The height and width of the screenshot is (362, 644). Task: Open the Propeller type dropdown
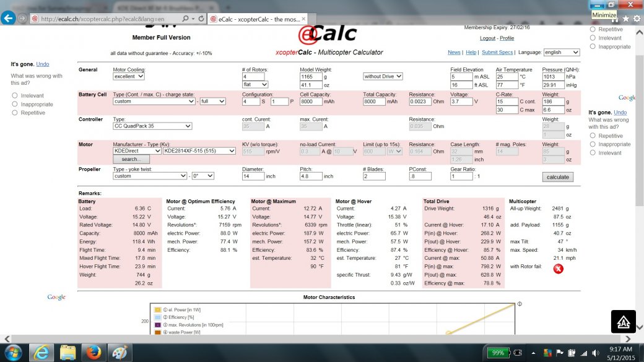tap(150, 176)
